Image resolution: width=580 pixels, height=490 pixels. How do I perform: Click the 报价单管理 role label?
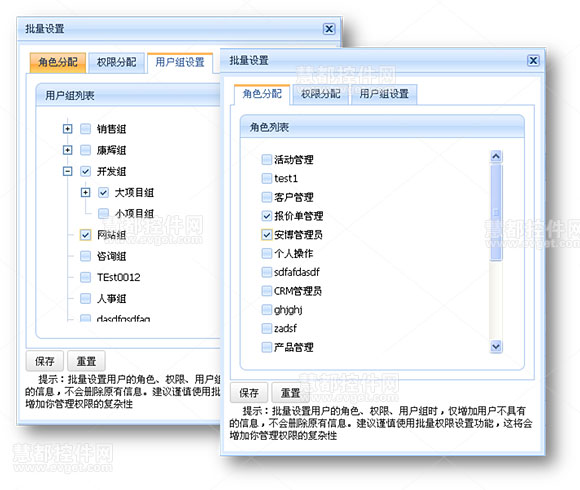299,216
